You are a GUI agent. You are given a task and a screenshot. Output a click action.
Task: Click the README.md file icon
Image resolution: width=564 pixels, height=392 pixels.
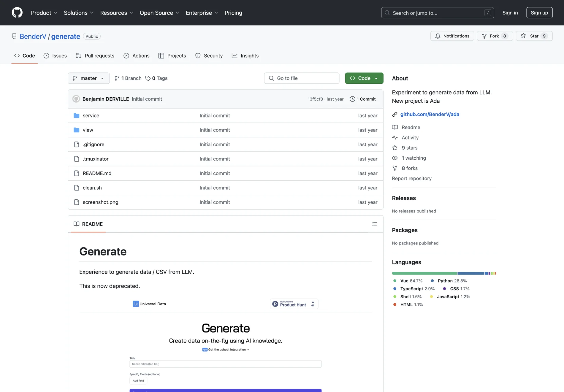coord(77,173)
